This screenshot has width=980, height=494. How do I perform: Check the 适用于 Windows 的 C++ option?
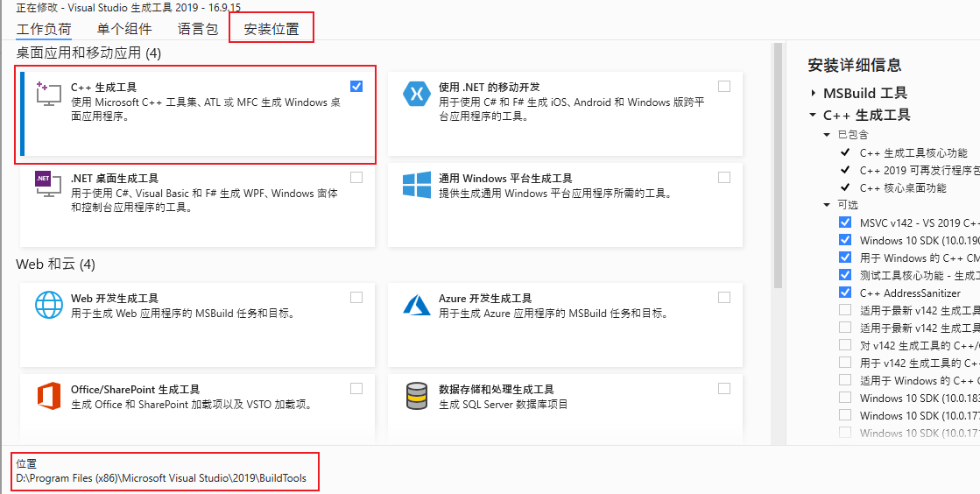pyautogui.click(x=845, y=379)
